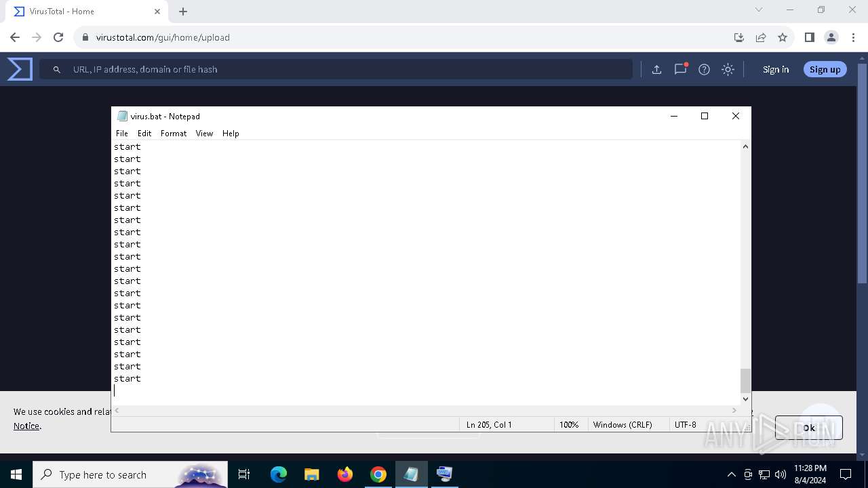This screenshot has width=868, height=488.
Task: Click the Sign up button
Action: (x=825, y=69)
